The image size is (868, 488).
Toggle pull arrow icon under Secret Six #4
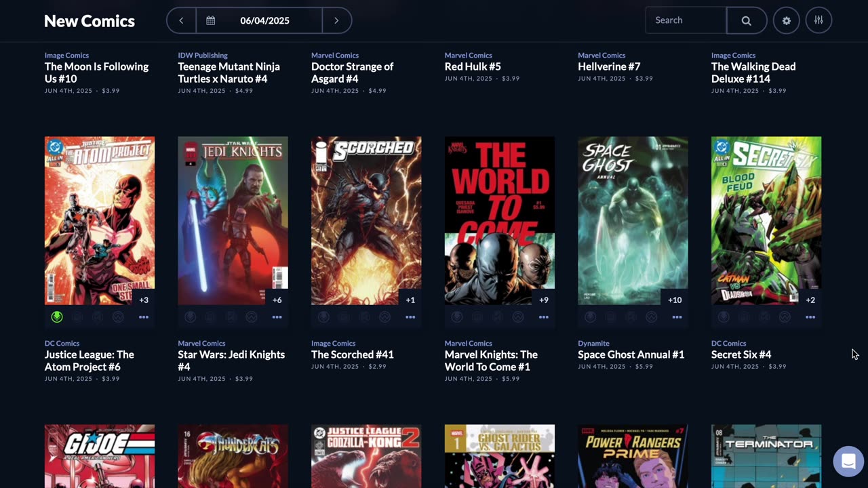click(x=724, y=317)
